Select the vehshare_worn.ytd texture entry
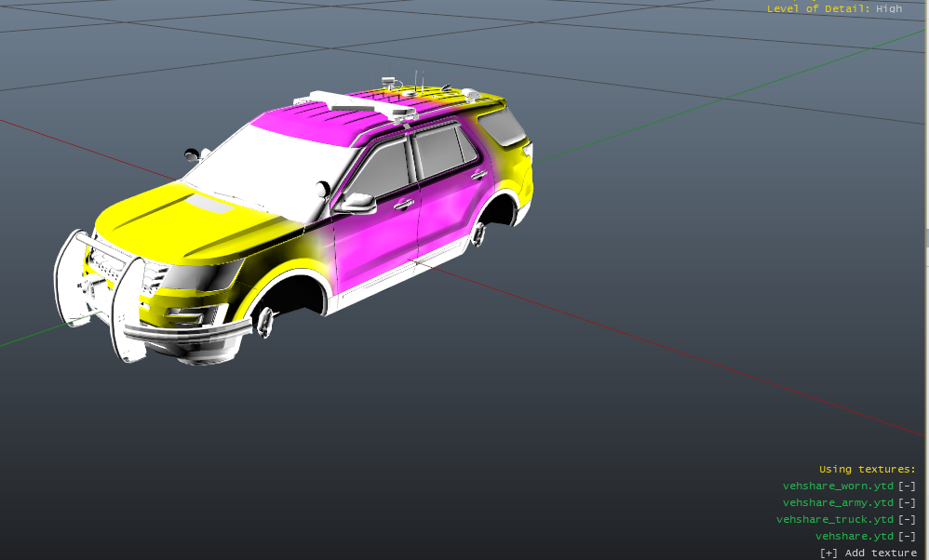The width and height of the screenshot is (929, 560). [x=838, y=486]
